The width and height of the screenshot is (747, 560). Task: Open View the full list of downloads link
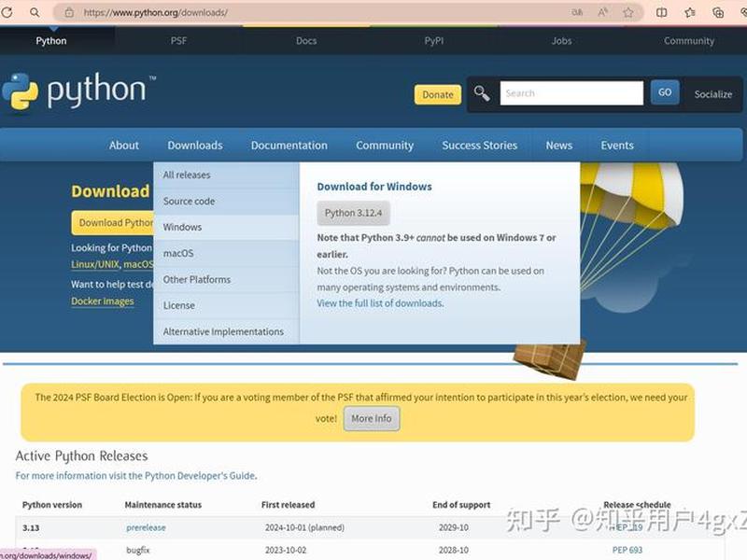(x=380, y=302)
